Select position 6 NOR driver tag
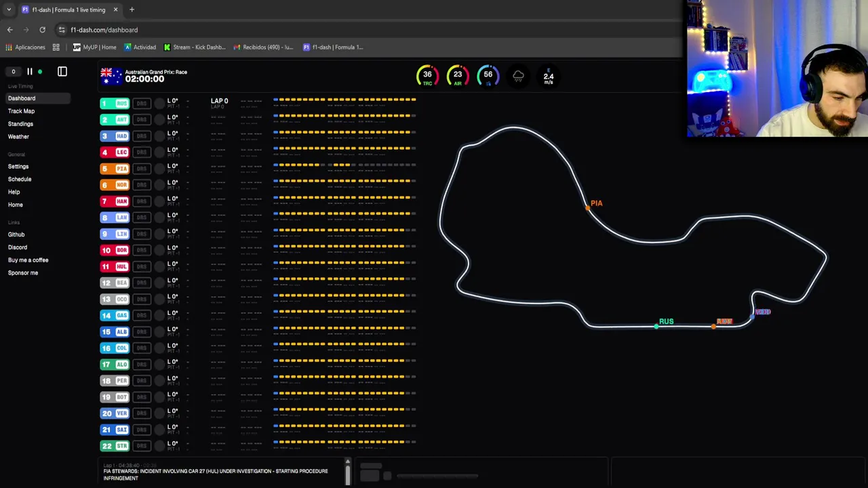 115,185
